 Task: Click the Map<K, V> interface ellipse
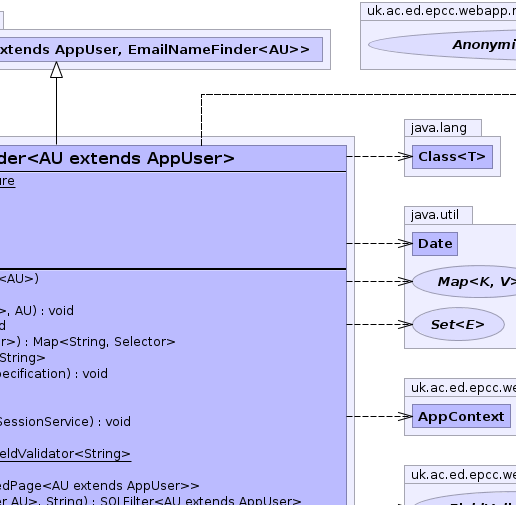(x=465, y=282)
